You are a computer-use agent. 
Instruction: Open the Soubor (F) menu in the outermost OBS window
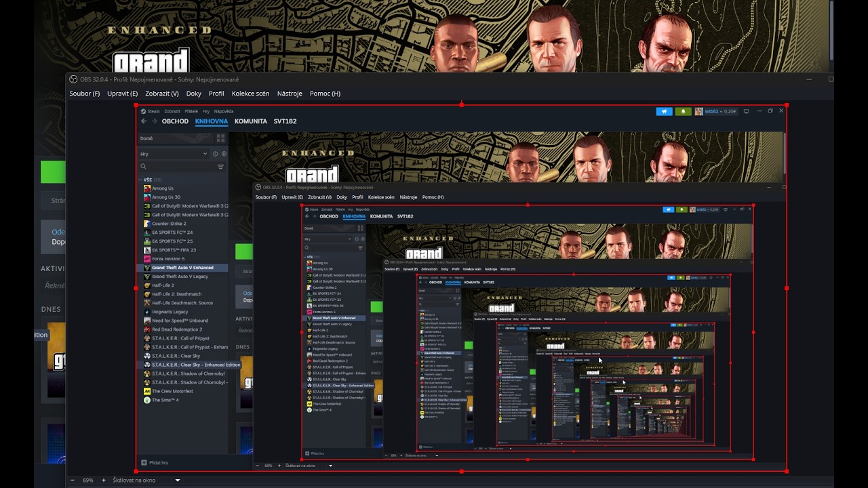[84, 94]
